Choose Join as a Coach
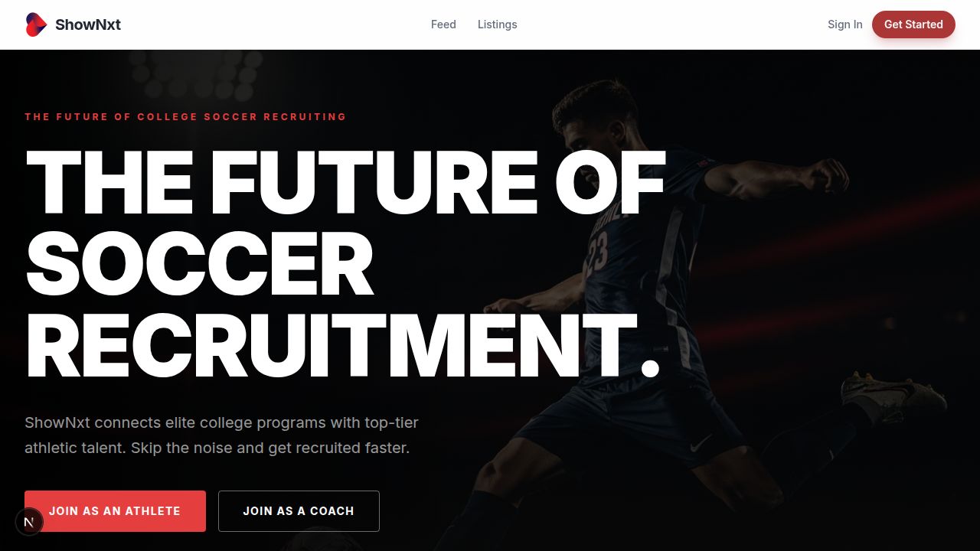 (299, 511)
